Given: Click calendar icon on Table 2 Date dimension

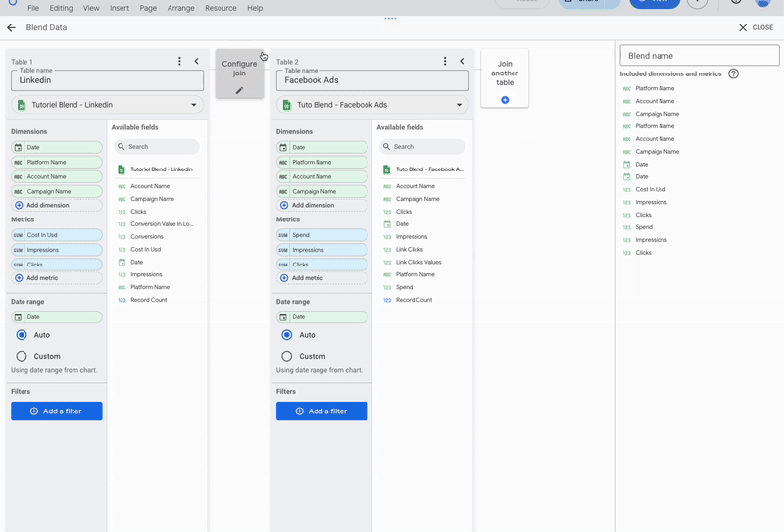Looking at the screenshot, I should click(283, 148).
